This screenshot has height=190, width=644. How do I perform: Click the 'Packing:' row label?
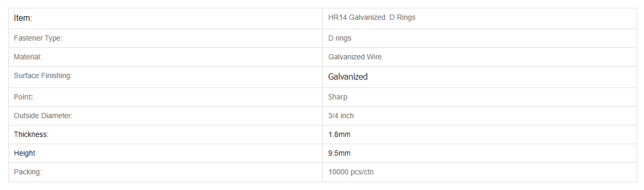tap(28, 172)
